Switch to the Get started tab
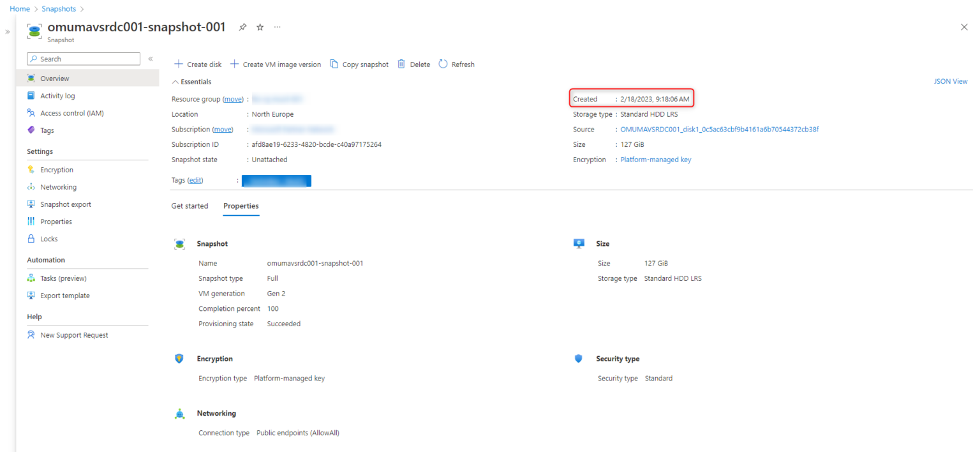Screen dimensions: 980x452 click(x=190, y=206)
